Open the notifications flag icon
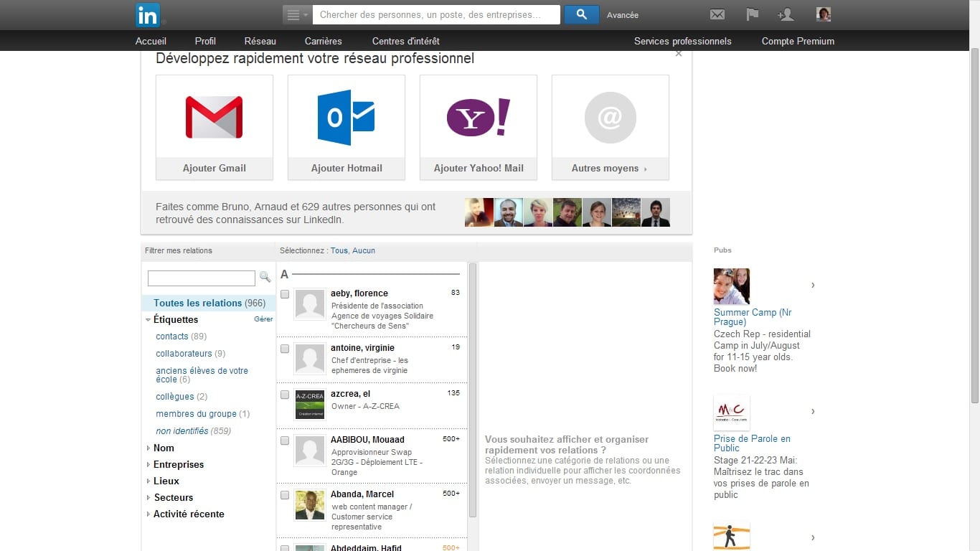Image resolution: width=980 pixels, height=551 pixels. pos(752,14)
